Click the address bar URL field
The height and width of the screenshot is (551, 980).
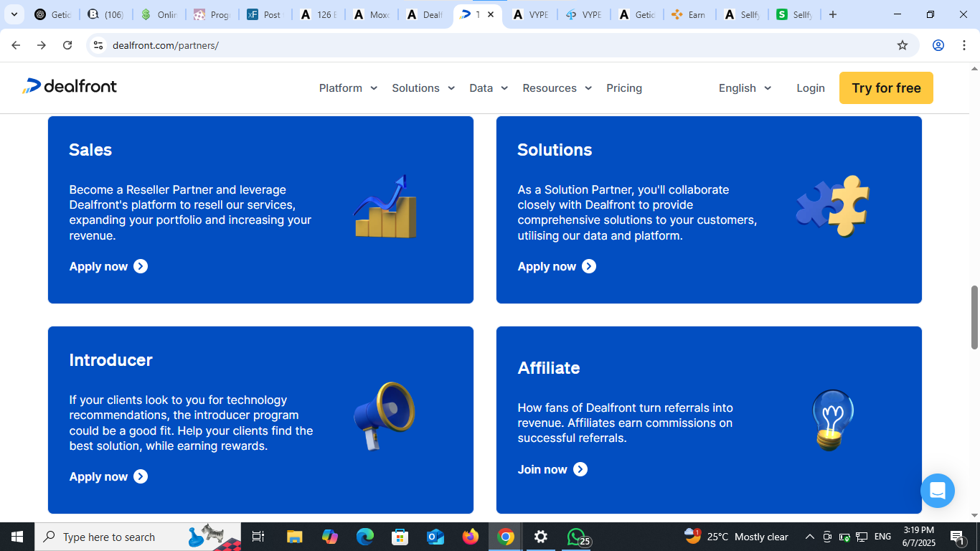[502, 45]
